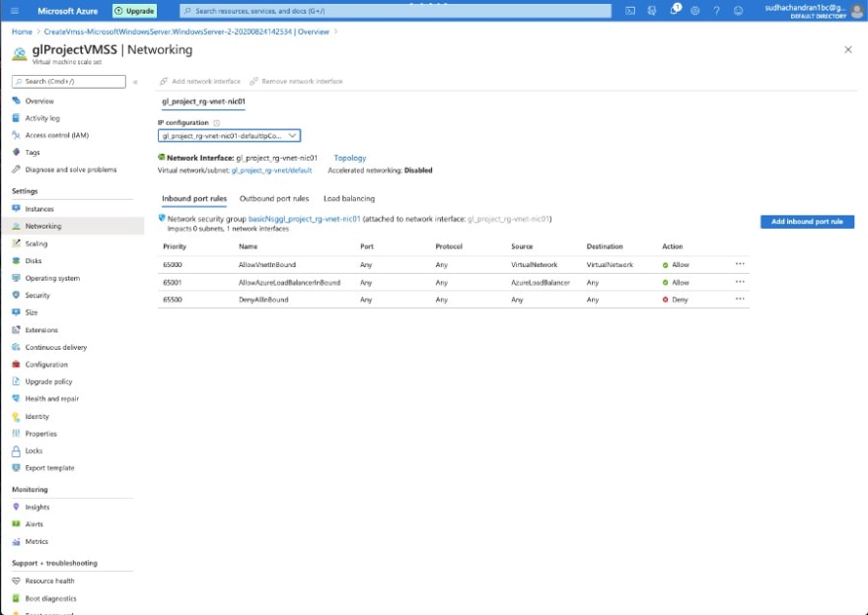Switch to Load balancing tab

point(349,198)
